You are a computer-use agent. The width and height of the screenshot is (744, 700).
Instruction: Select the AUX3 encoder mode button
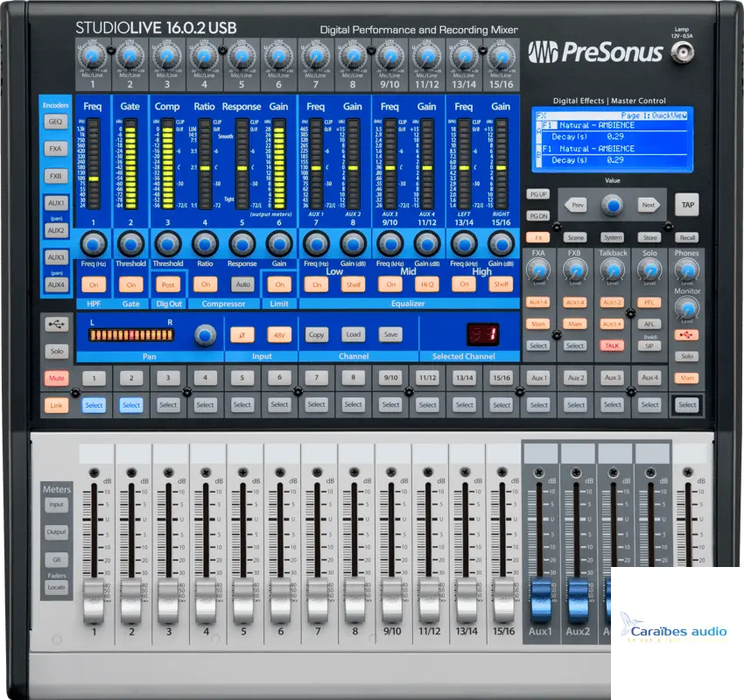pyautogui.click(x=55, y=257)
